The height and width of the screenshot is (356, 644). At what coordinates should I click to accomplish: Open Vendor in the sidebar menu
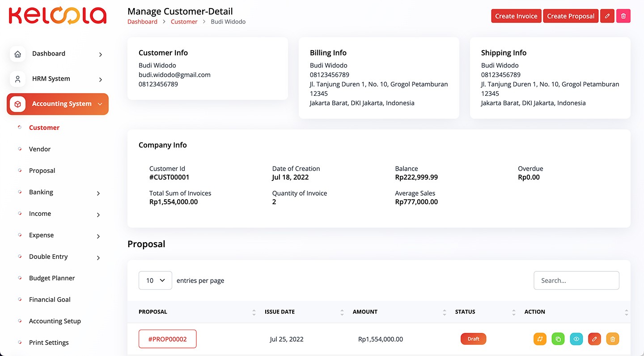tap(40, 149)
